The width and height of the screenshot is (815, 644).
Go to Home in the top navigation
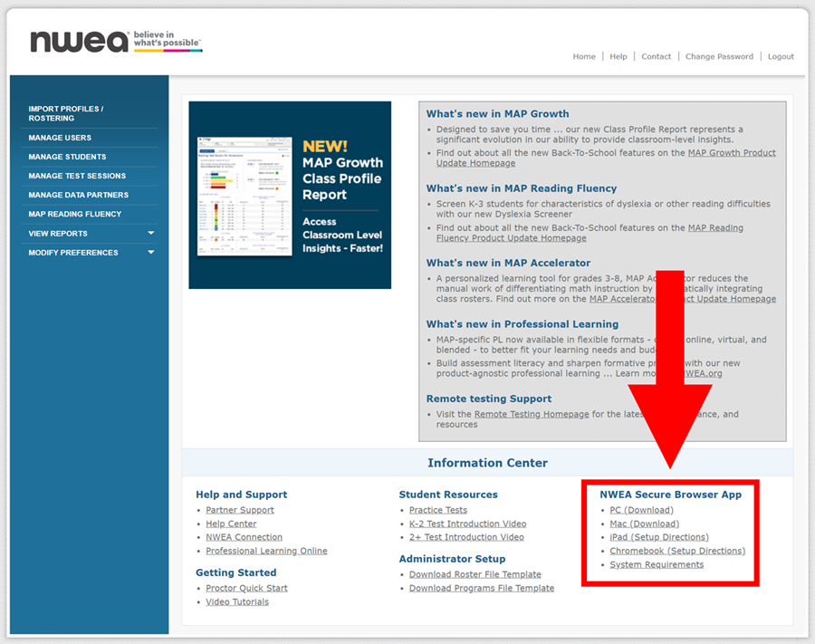584,56
